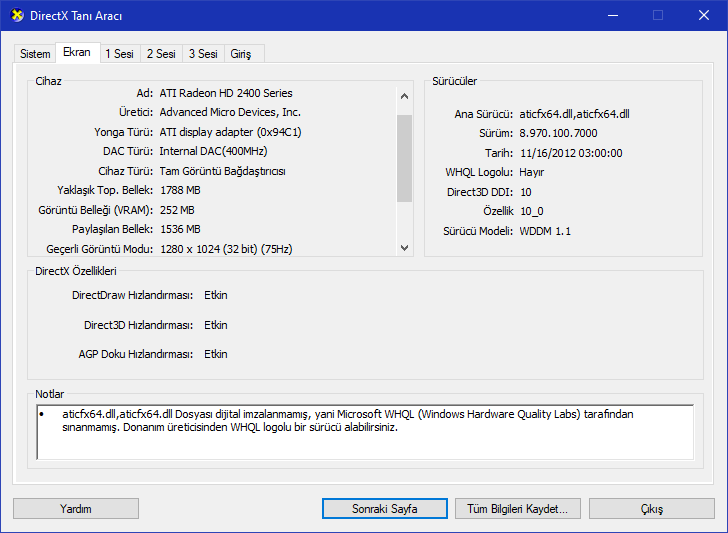Click ATI display adapter (0x94C1) value

pos(230,132)
